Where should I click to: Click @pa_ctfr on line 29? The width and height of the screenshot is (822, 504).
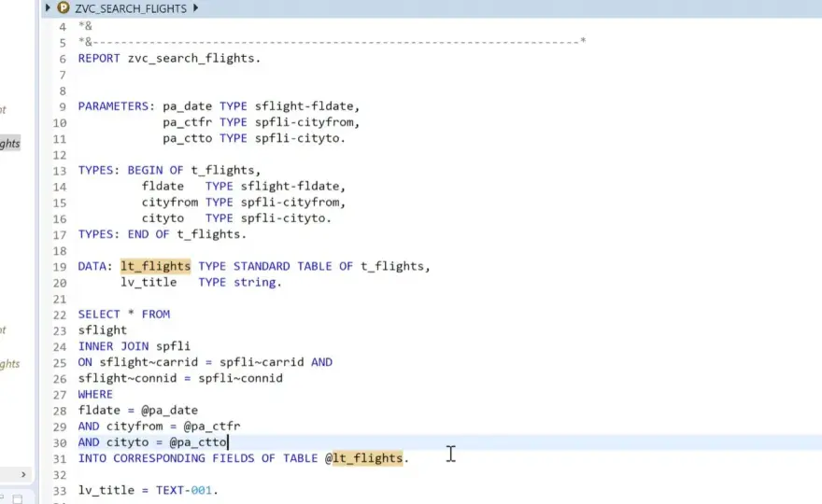212,426
